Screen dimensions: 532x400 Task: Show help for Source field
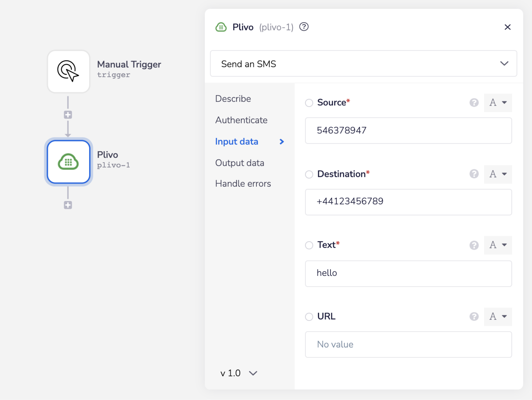(474, 103)
